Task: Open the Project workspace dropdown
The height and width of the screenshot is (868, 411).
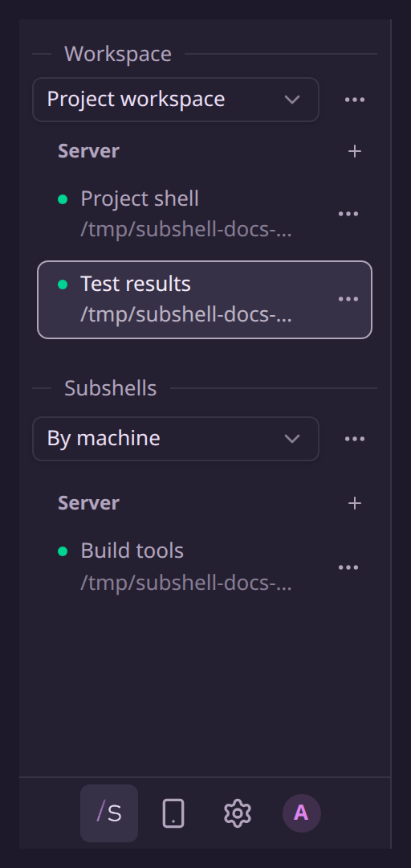Action: pyautogui.click(x=175, y=100)
